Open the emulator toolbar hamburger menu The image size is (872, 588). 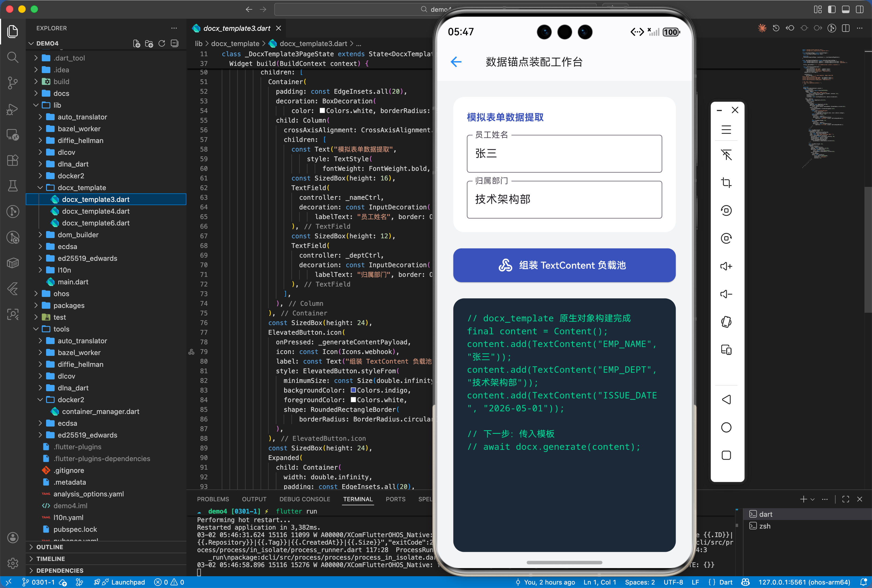726,130
